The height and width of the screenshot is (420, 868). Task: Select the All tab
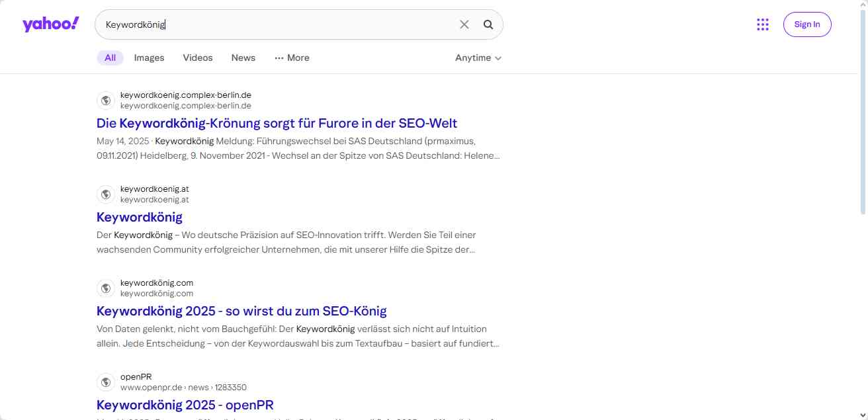110,58
